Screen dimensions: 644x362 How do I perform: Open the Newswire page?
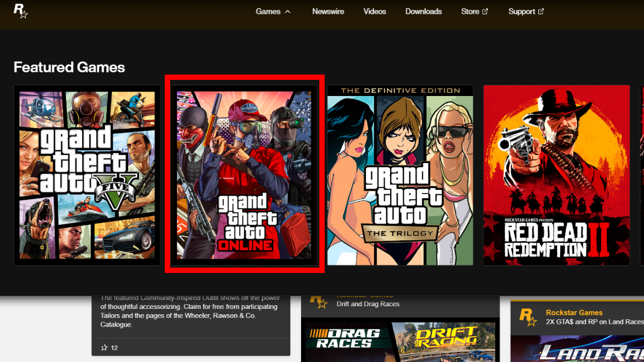[328, 11]
